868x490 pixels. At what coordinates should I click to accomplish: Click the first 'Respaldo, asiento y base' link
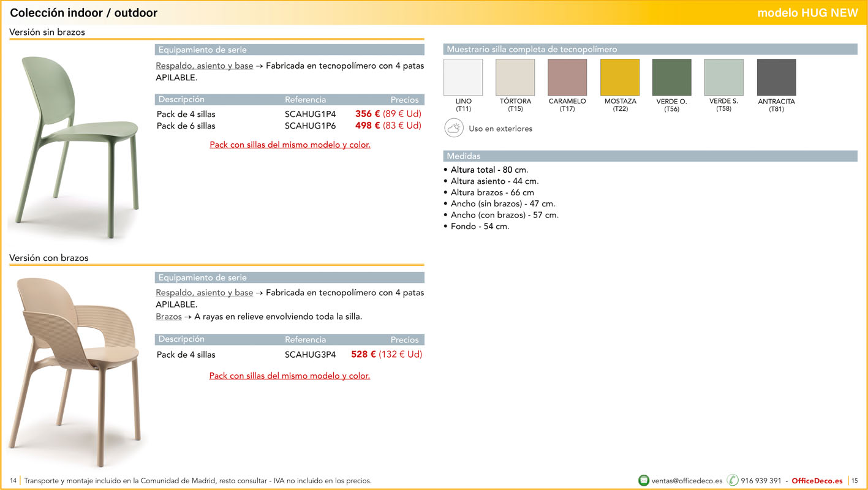tap(204, 66)
